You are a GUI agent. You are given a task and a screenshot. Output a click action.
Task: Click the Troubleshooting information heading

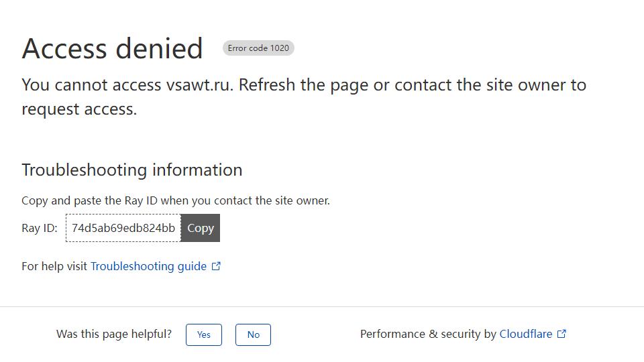(131, 170)
